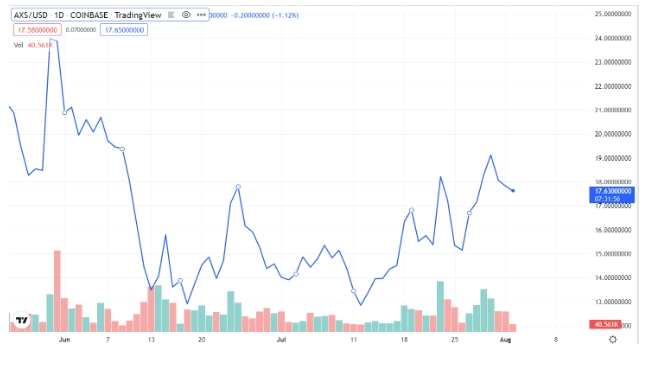Click the red 40.561K volume tag on the axis
Screen dimensions: 645x365
tap(606, 325)
